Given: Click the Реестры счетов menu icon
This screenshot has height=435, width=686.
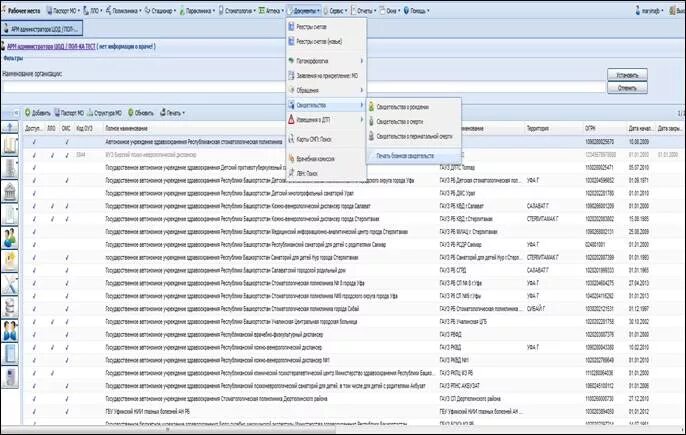Looking at the screenshot, I should 291,27.
